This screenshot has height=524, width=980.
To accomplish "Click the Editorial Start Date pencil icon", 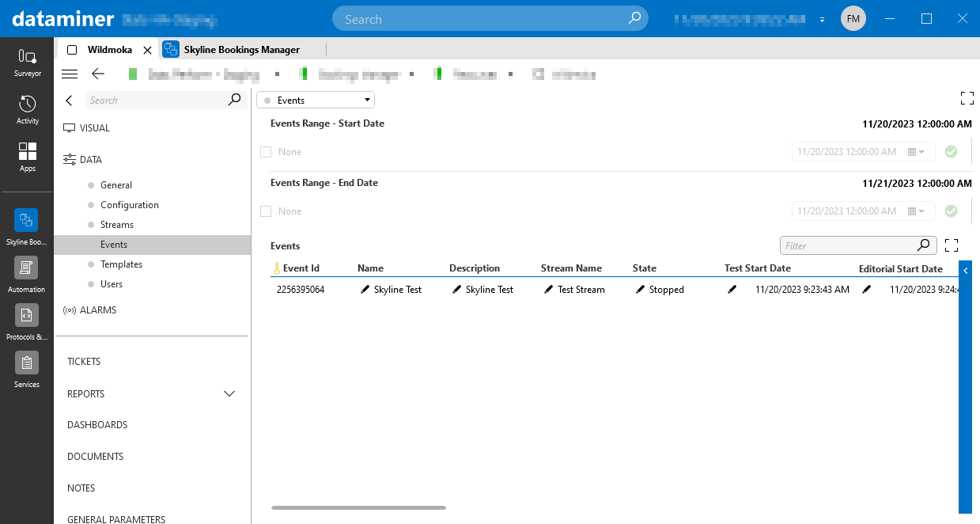I will point(866,290).
